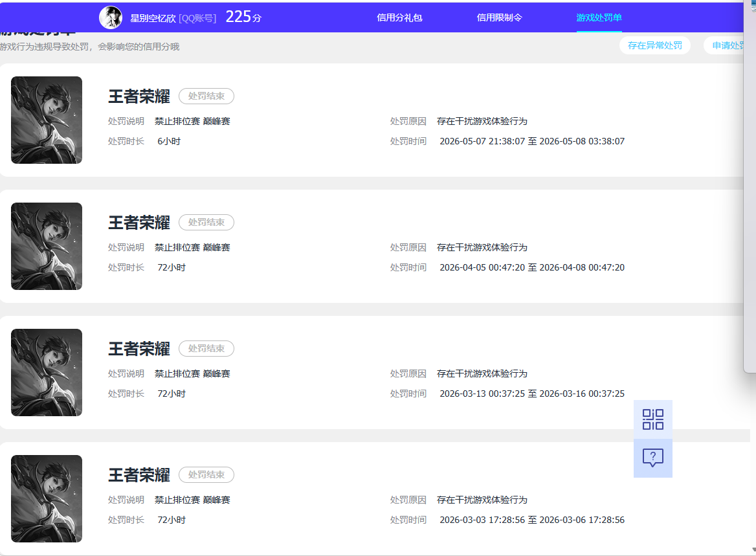756x556 pixels.
Task: Click the 王者荣耀 title of the 2026-04-05 penalty
Action: tap(139, 223)
